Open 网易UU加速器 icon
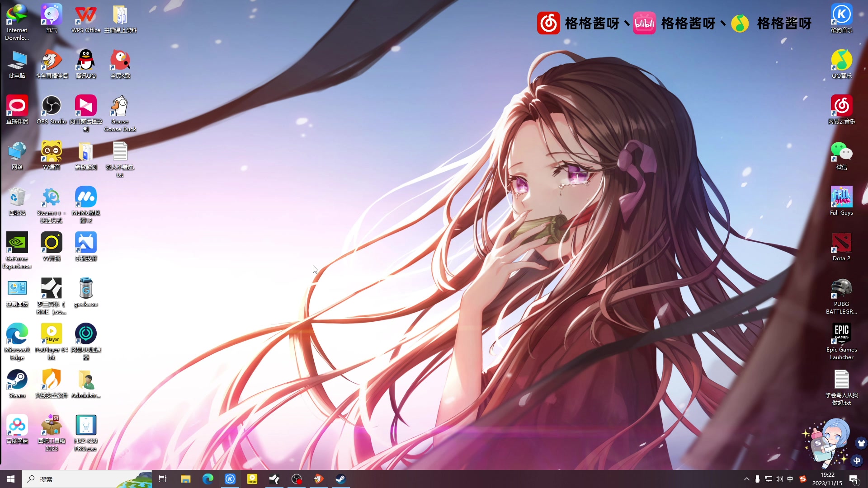868x488 pixels. point(86,341)
